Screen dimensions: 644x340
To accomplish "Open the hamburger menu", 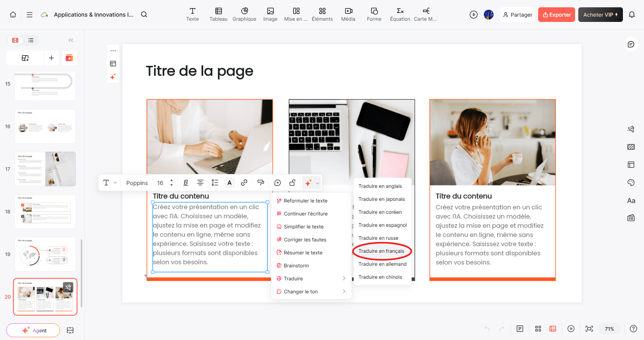I will [30, 15].
